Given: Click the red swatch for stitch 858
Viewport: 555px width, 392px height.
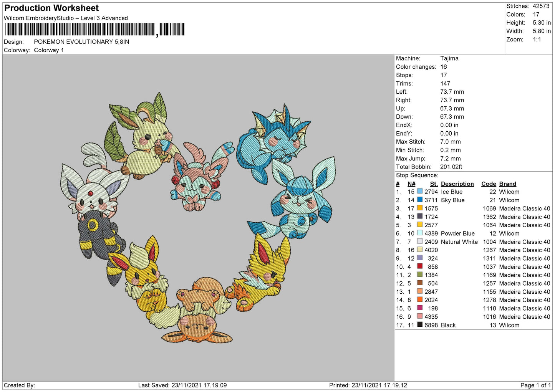Looking at the screenshot, I should point(420,266).
